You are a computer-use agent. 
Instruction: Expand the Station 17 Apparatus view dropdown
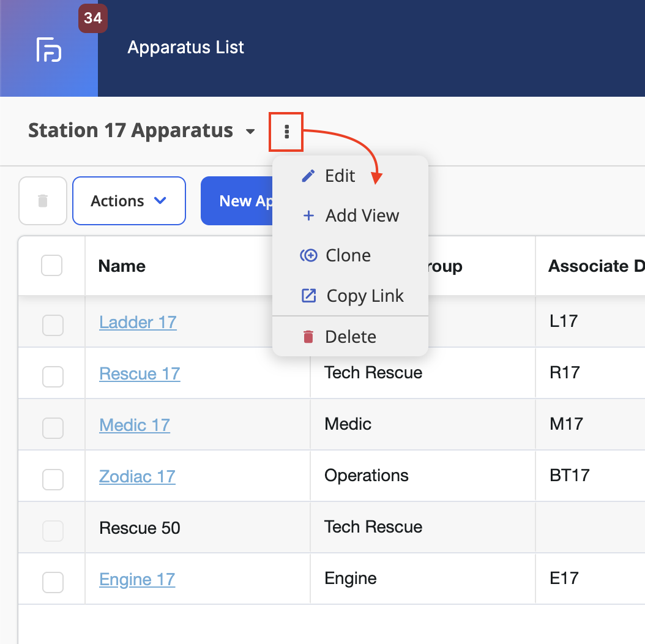(250, 132)
